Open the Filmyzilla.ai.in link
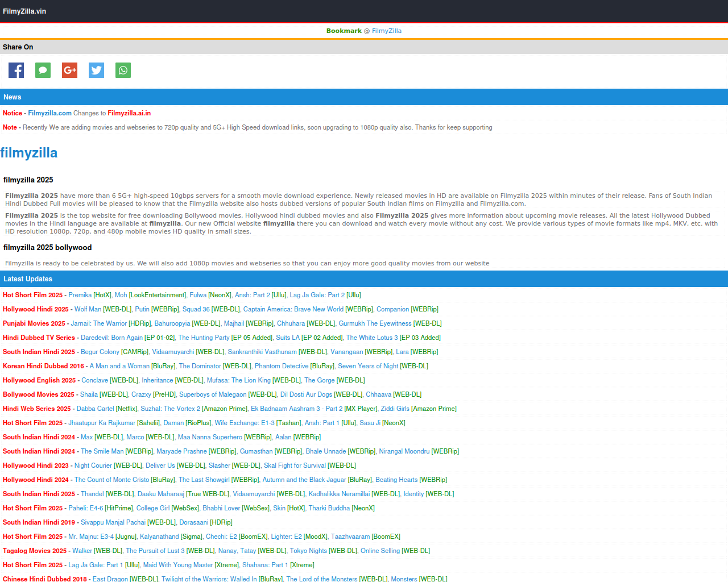728x582 pixels. pyautogui.click(x=129, y=113)
